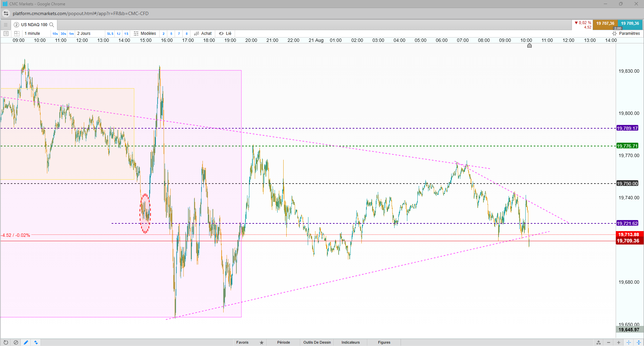Toggle the vertical auto-scale icon at bottom right
The width and height of the screenshot is (644, 346).
coord(639,342)
